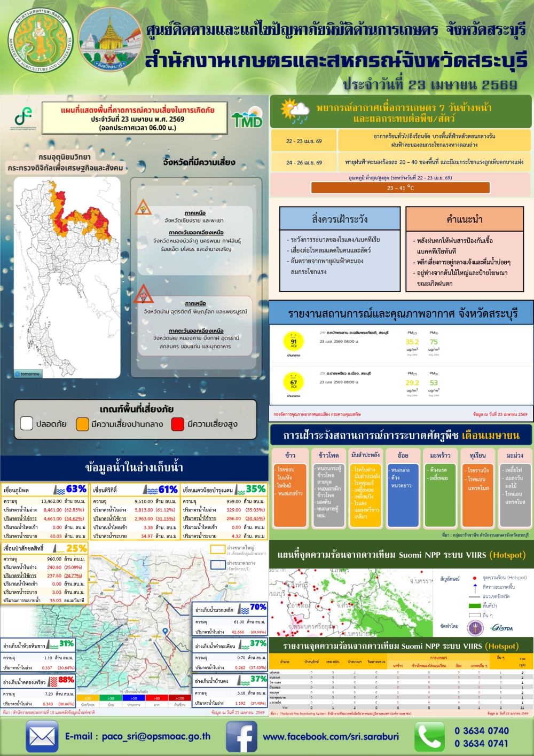
Task: Open www.facebook.com/sri.saraburi link
Action: (331, 737)
